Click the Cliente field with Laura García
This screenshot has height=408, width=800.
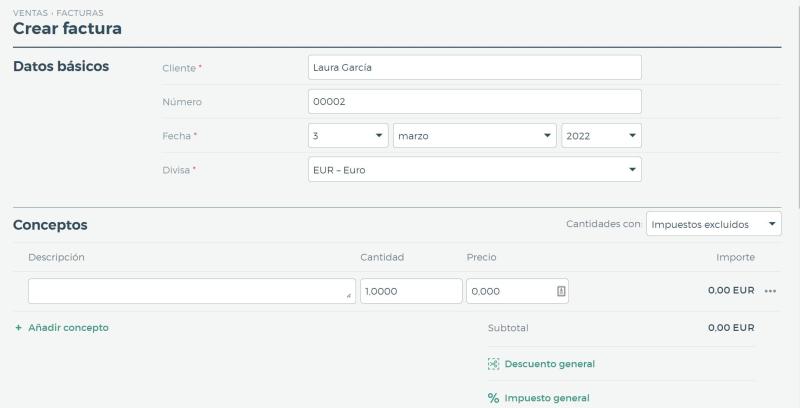[x=474, y=67]
